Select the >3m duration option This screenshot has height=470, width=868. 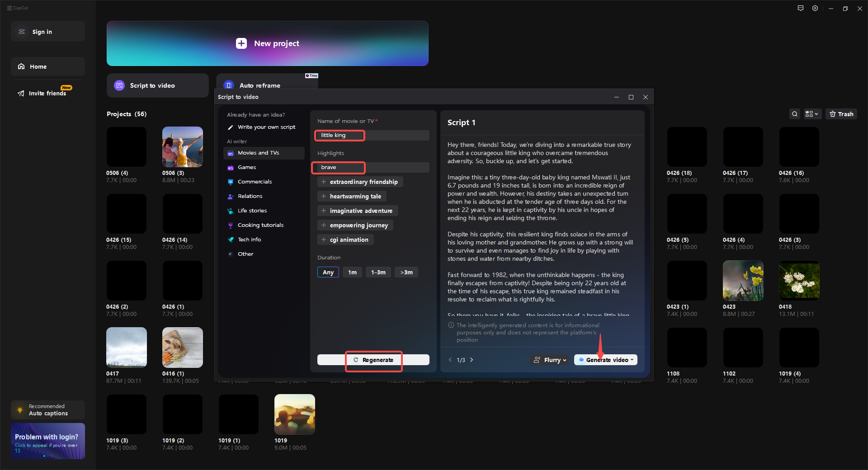click(406, 272)
